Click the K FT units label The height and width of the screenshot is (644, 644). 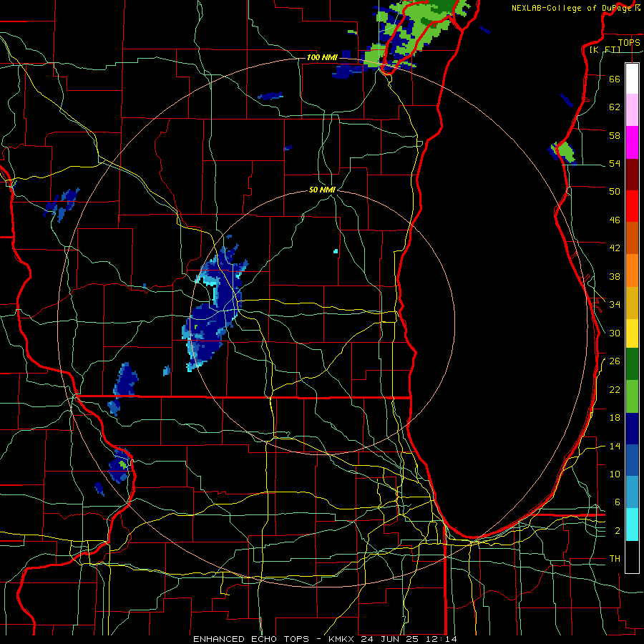coord(605,49)
